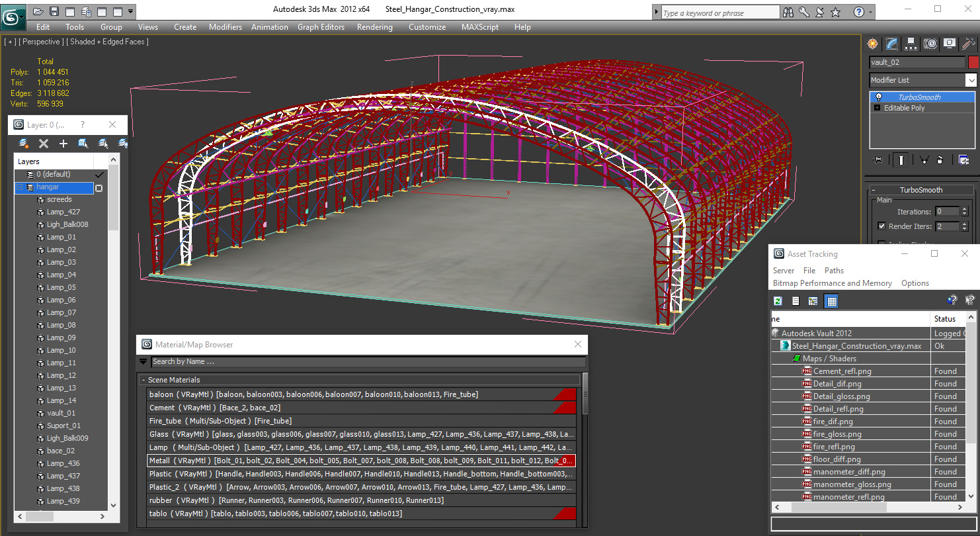Click Configure Modifier Sets icon

click(963, 159)
